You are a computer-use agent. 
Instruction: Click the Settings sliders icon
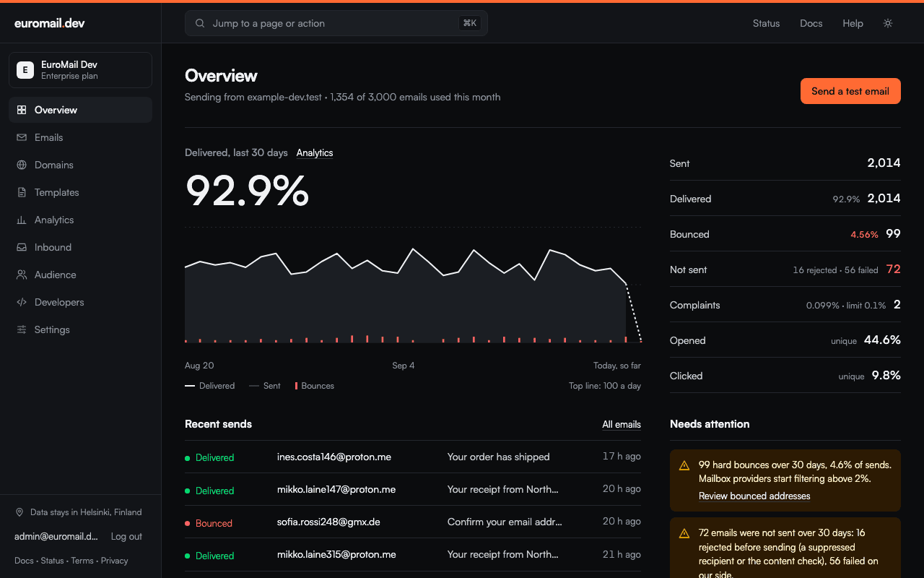tap(22, 329)
